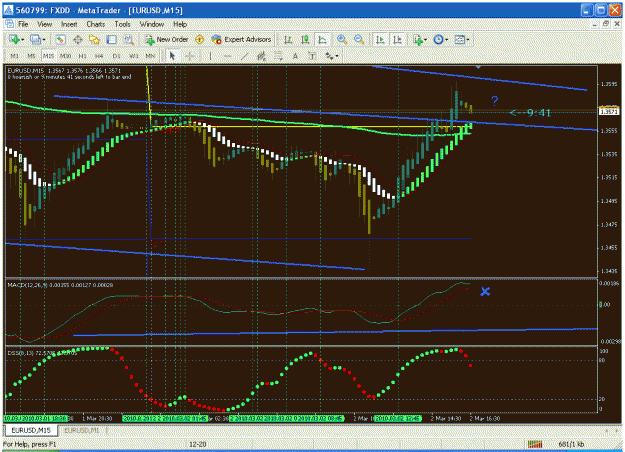Click the 681/1 kb traffic status

coord(572,444)
